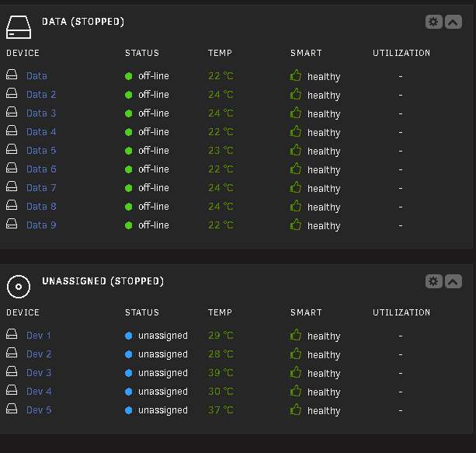Click the SMART thumbs-up icon for Dev 1
476x453 pixels.
[x=296, y=335]
